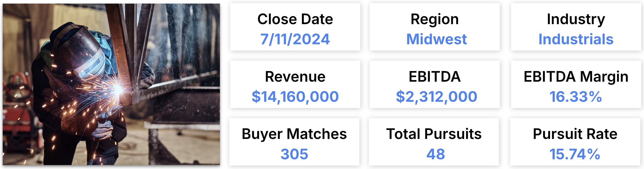The image size is (644, 169).
Task: Open the EBITDA Margin card
Action: [576, 84]
